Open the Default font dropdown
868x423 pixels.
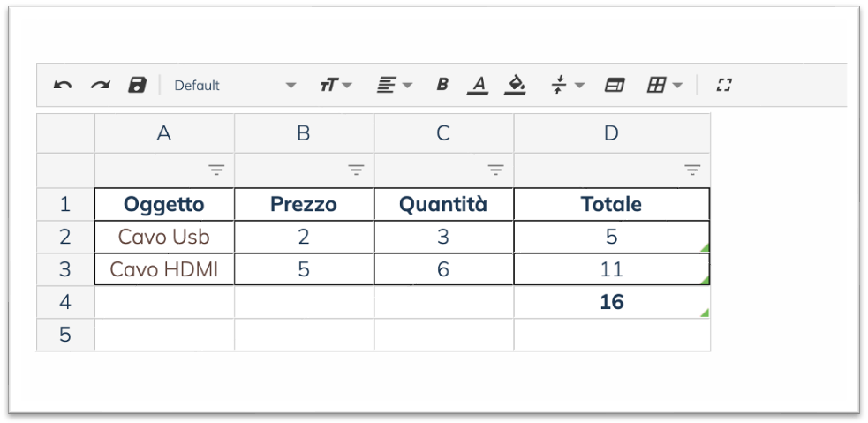(235, 86)
